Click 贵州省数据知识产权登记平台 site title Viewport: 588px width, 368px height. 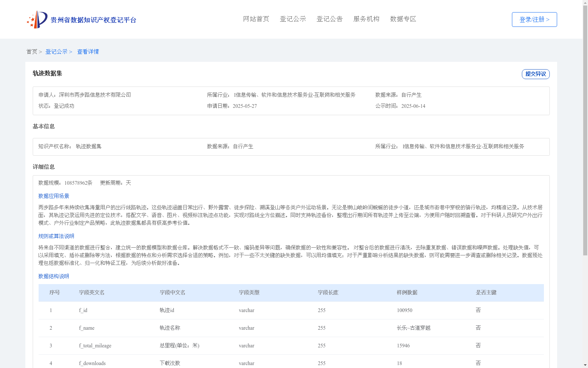click(x=93, y=20)
